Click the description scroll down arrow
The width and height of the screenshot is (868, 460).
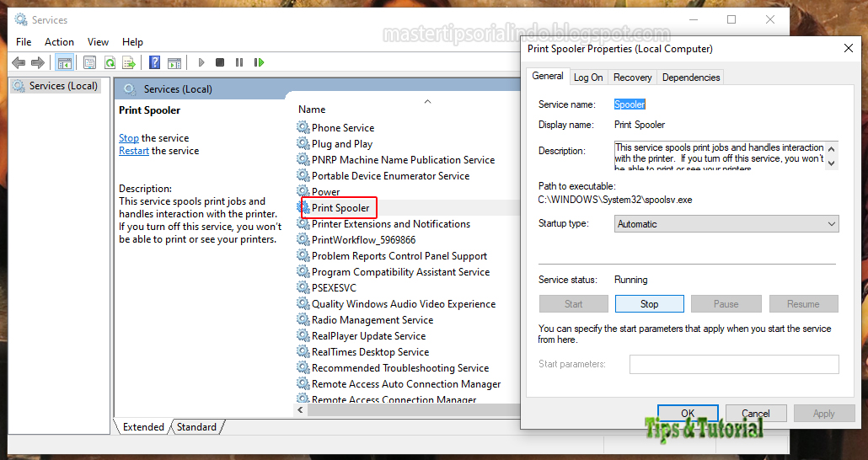(832, 163)
